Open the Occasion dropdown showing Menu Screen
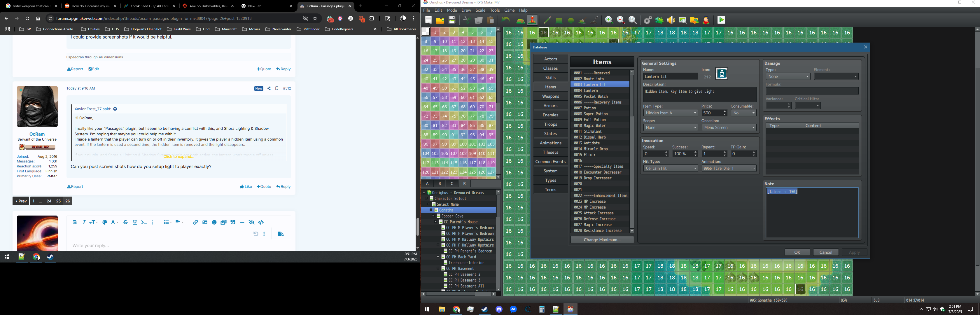 click(729, 127)
